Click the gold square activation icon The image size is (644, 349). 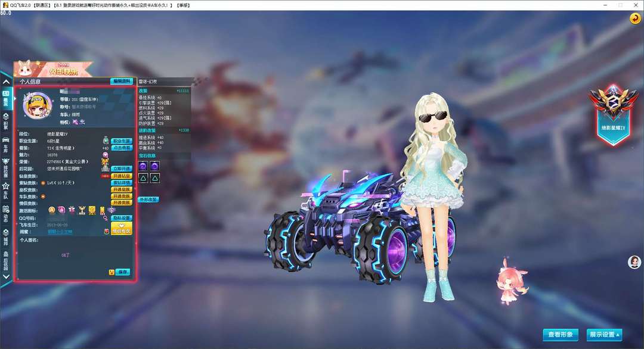point(92,210)
